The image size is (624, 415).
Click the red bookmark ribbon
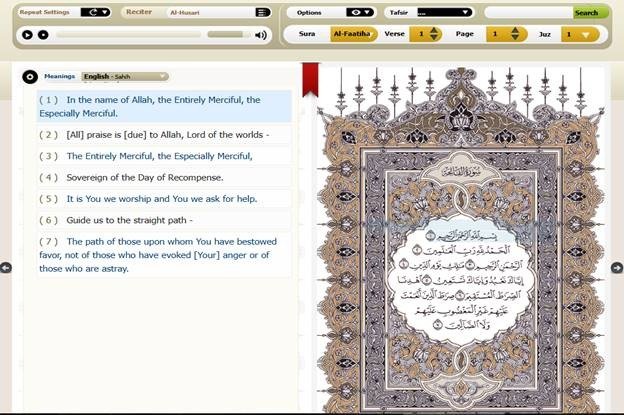pyautogui.click(x=310, y=80)
